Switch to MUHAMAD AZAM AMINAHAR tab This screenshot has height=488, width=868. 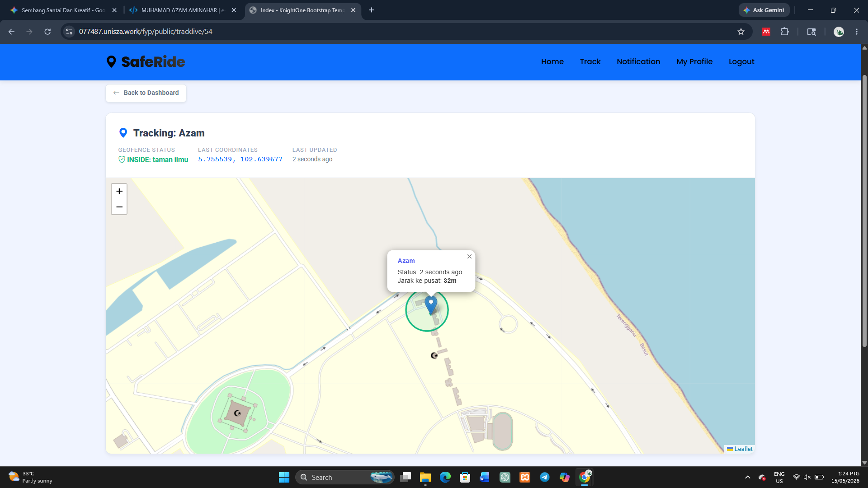[183, 10]
